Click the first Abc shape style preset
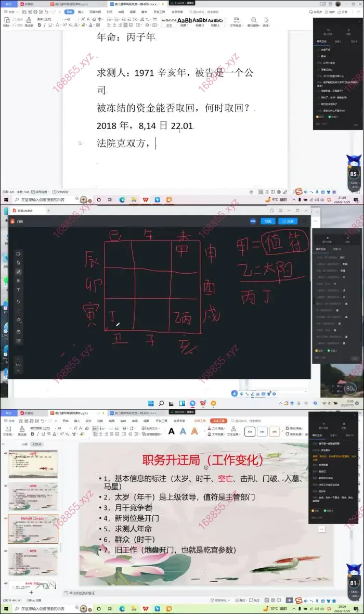 coord(249,431)
